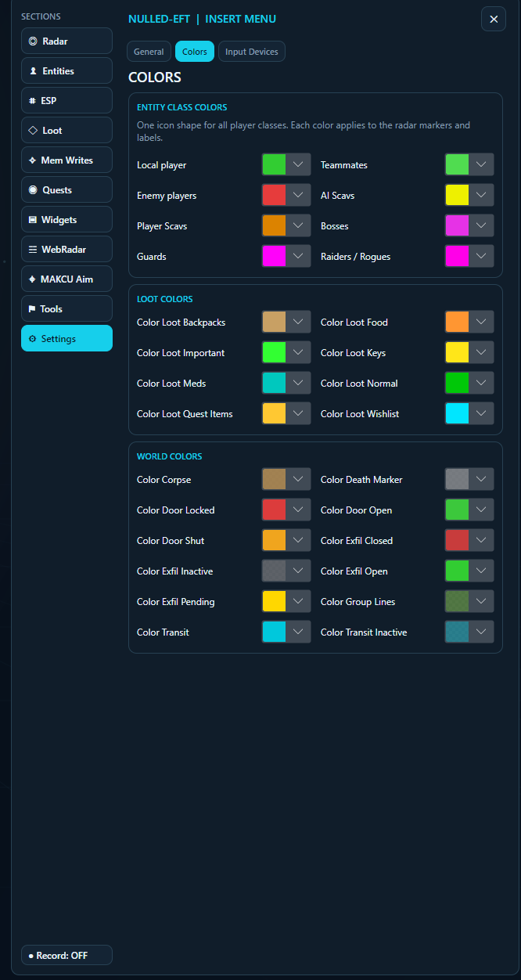Open the AI Scavs dropdown arrow
Screen dimensions: 521x980
[x=482, y=195]
